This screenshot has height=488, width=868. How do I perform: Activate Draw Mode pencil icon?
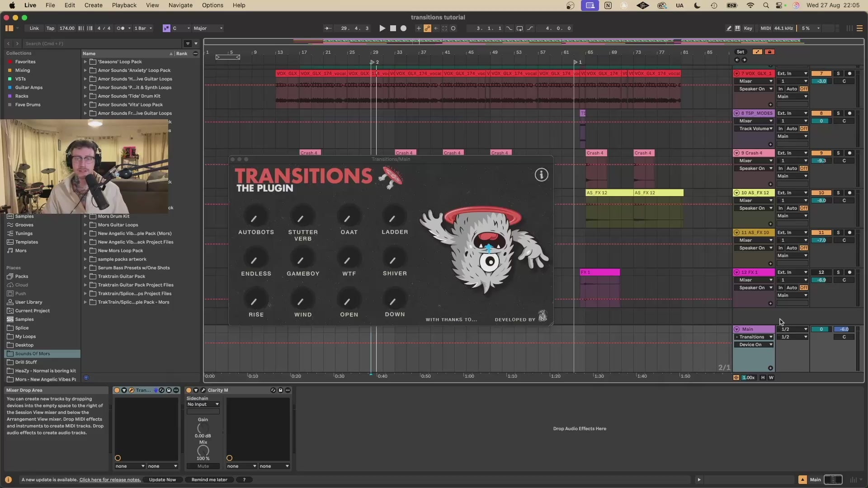(x=729, y=28)
